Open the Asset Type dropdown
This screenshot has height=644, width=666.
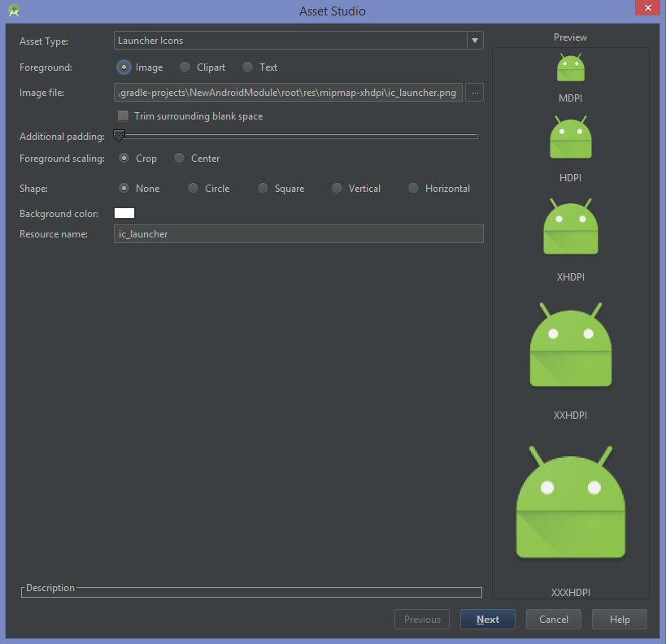point(474,40)
